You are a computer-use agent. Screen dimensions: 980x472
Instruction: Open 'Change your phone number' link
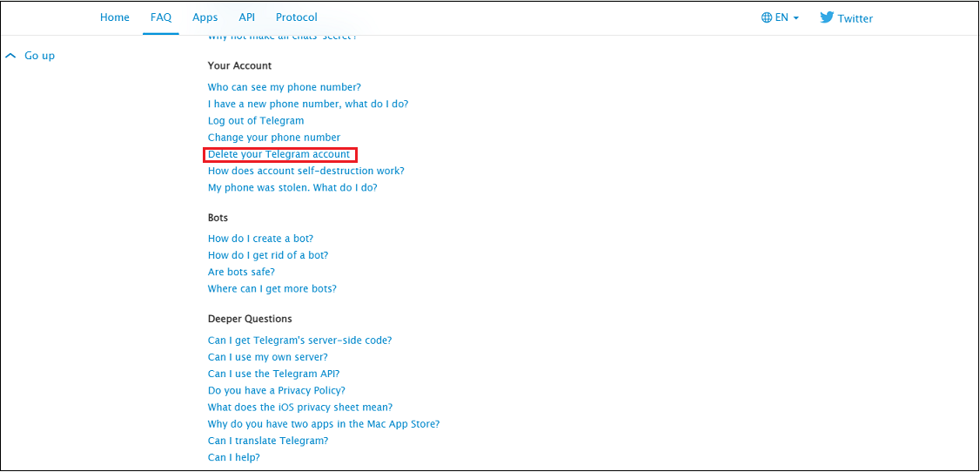point(274,137)
